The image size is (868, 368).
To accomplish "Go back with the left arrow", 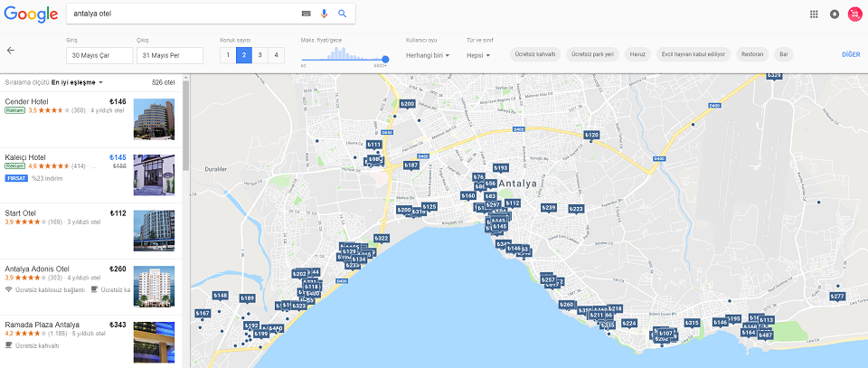I will click(11, 51).
